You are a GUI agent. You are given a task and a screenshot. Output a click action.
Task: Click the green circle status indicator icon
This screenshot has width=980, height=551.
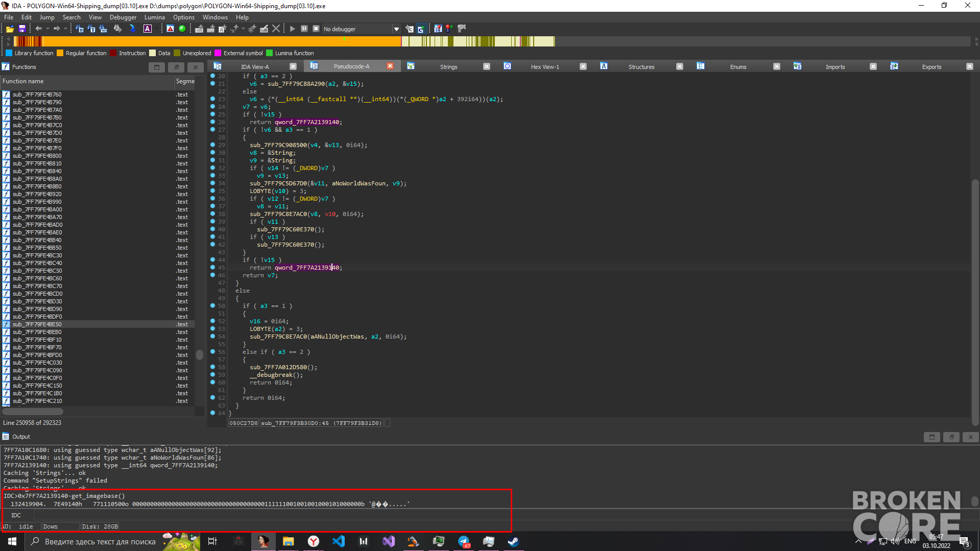click(x=182, y=29)
